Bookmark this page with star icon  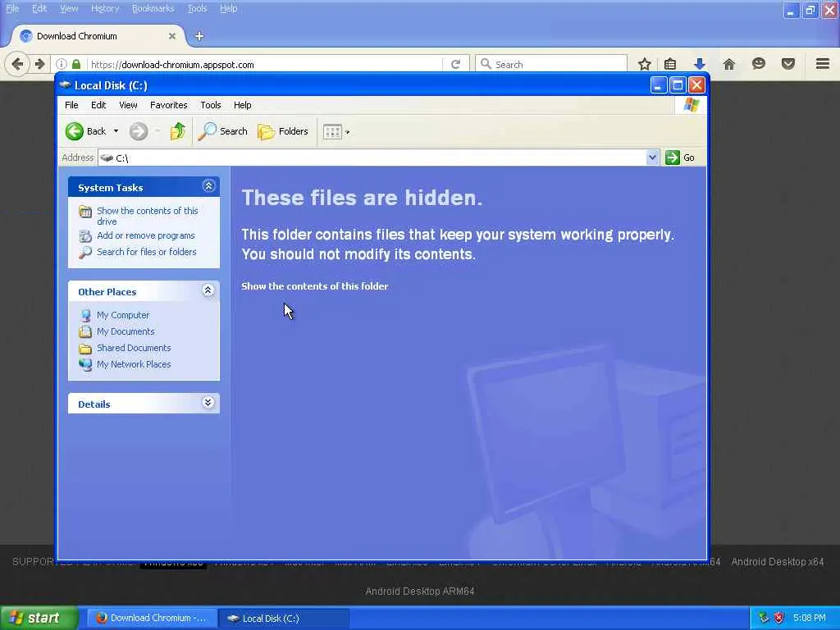(645, 64)
